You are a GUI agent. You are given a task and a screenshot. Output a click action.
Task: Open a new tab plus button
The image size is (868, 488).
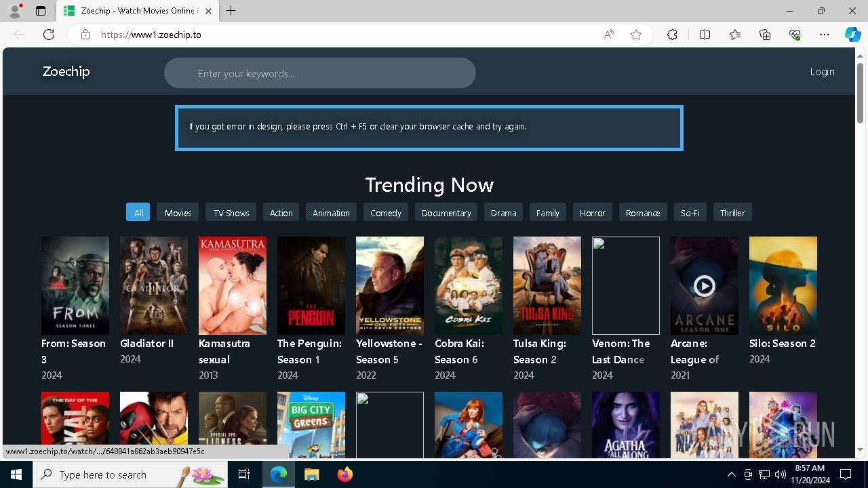pos(231,11)
